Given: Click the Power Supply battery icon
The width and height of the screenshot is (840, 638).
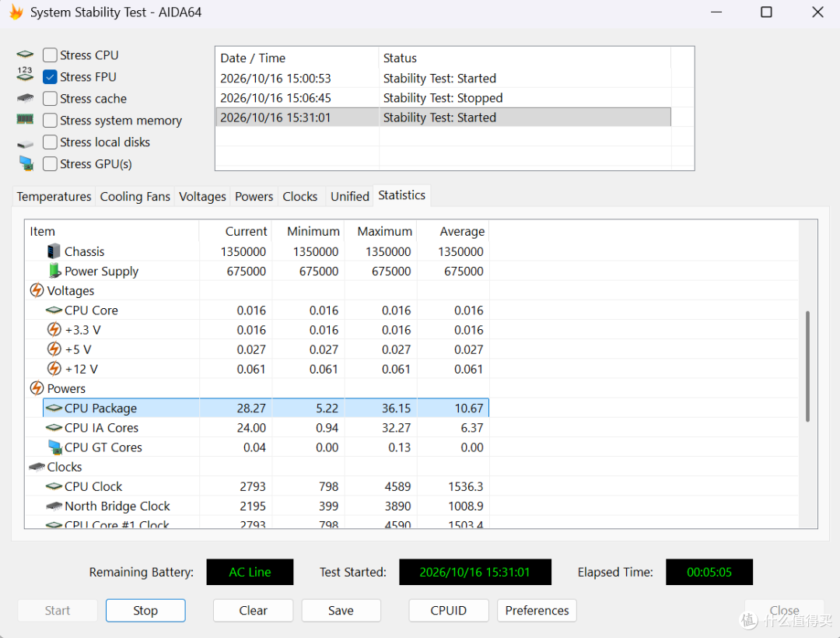Looking at the screenshot, I should 54,271.
